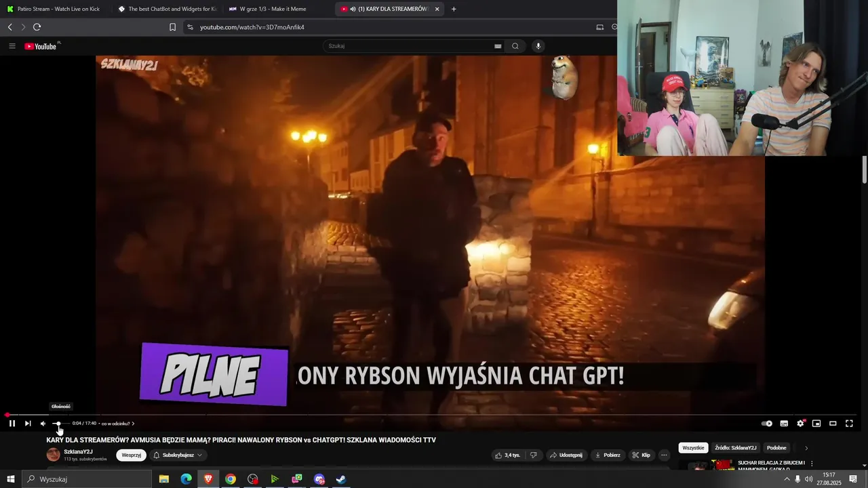
Task: Open Windows notification center
Action: pos(853,479)
